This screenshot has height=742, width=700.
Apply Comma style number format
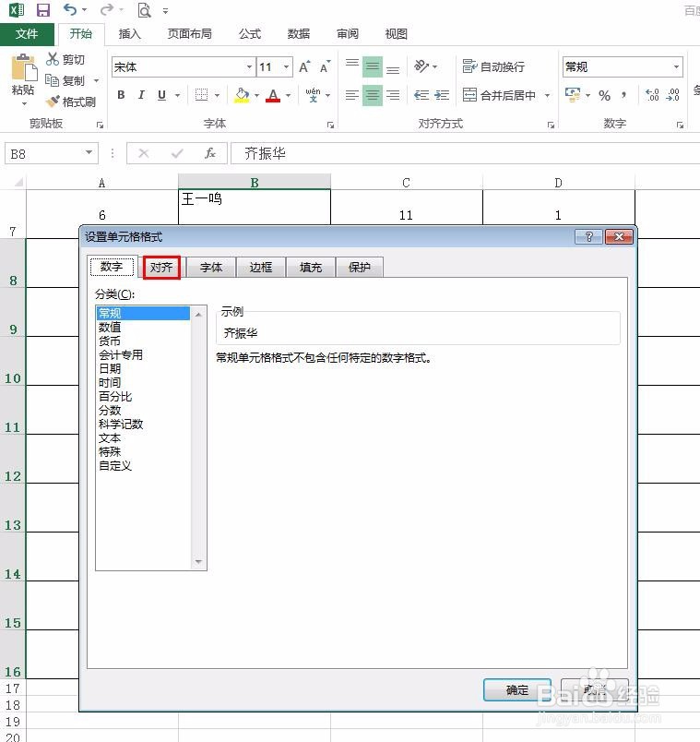click(x=624, y=95)
